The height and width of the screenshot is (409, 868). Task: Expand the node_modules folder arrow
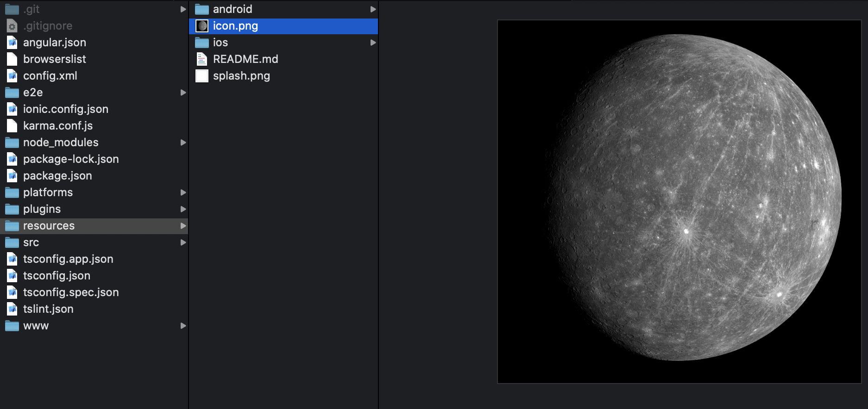click(183, 143)
